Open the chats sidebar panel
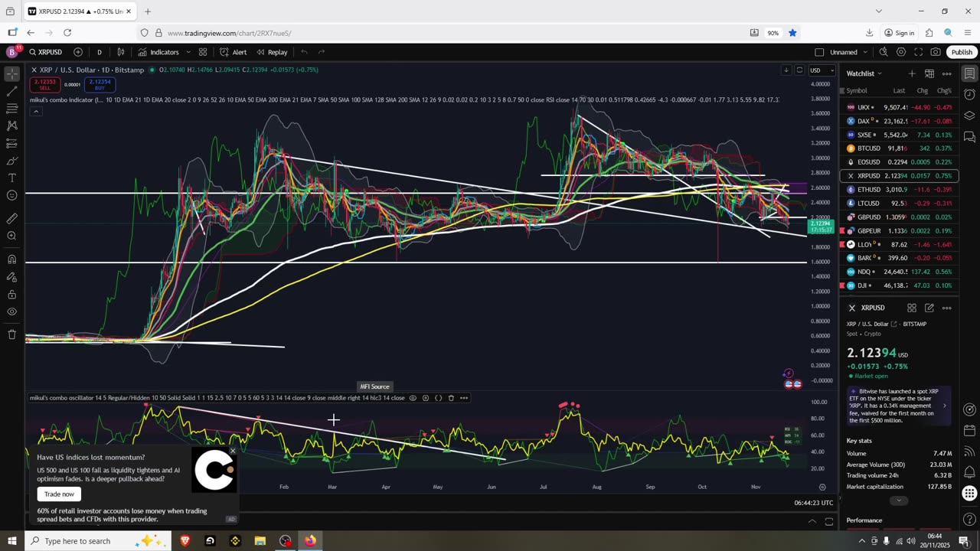Screen dimensions: 980x551 click(x=969, y=137)
